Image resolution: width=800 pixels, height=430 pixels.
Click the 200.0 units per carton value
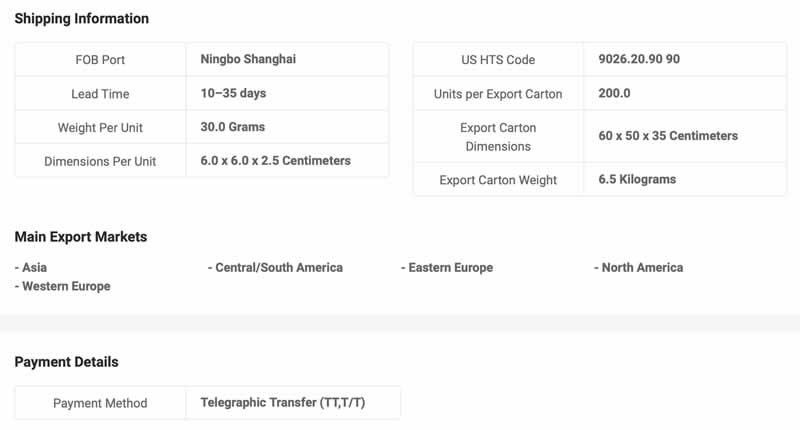coord(614,93)
